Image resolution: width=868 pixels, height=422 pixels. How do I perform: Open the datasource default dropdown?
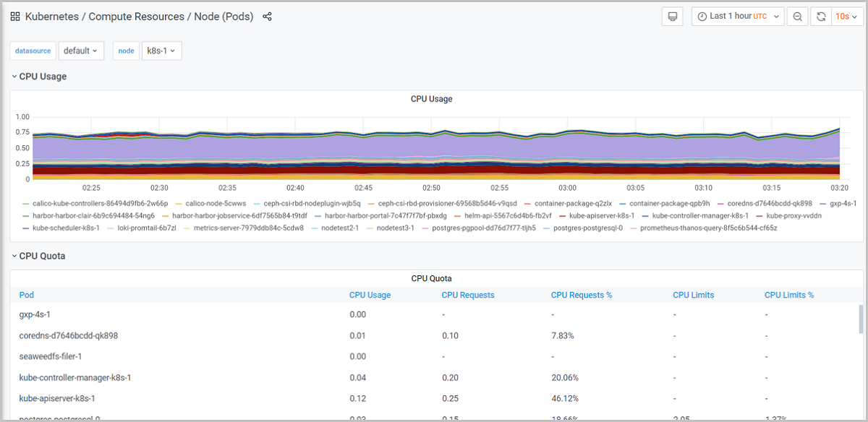(81, 51)
